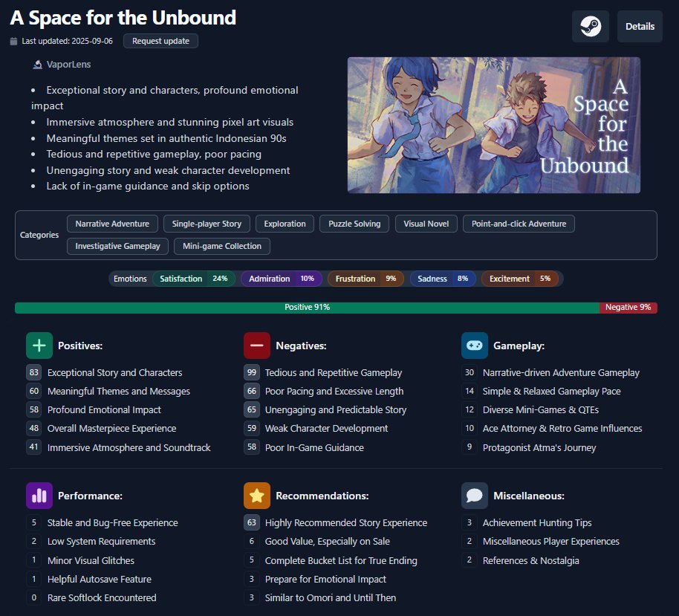The image size is (679, 616).
Task: Click the VaporLens label
Action: 68,65
